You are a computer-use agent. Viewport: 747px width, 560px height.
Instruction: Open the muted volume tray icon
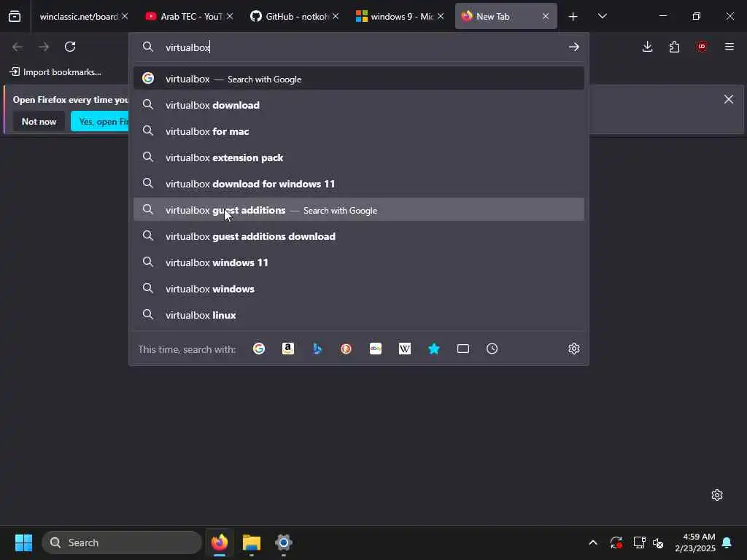[659, 542]
